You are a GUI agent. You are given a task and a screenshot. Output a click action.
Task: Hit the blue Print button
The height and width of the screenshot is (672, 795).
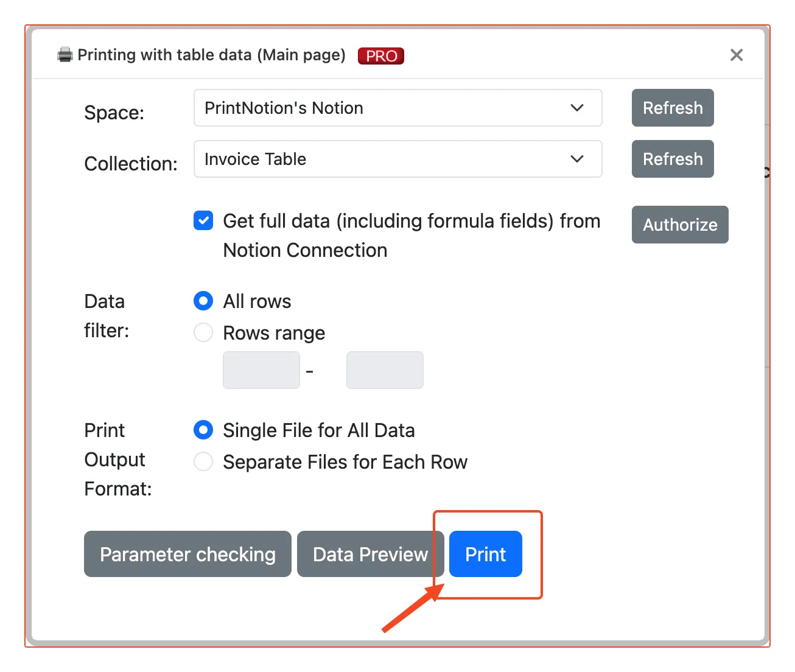(485, 554)
